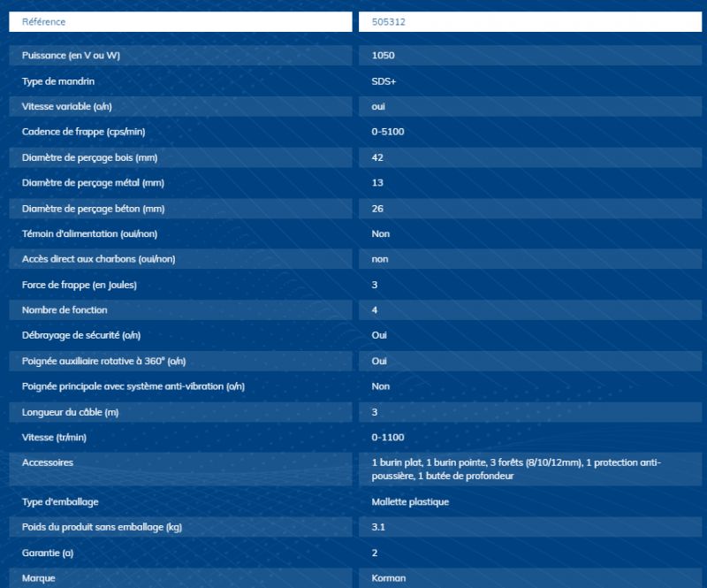
Task: Click the cadence value 0-5100
Action: 389,132
